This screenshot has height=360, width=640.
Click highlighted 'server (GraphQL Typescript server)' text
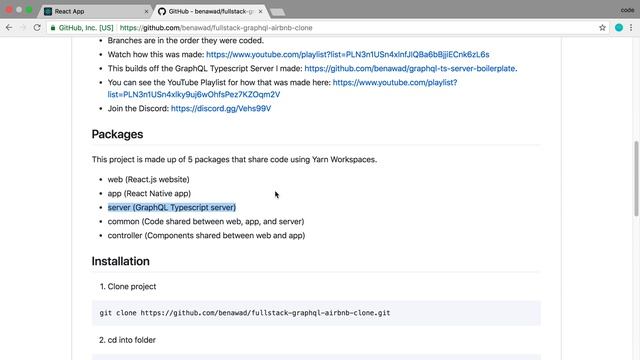[x=172, y=207]
